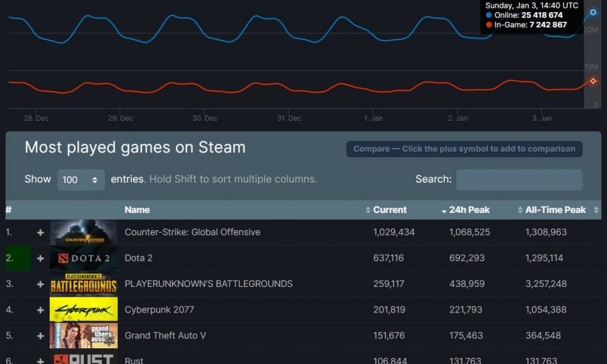The width and height of the screenshot is (607, 364).
Task: Select 29. Dec label on chart axis
Action: point(120,118)
